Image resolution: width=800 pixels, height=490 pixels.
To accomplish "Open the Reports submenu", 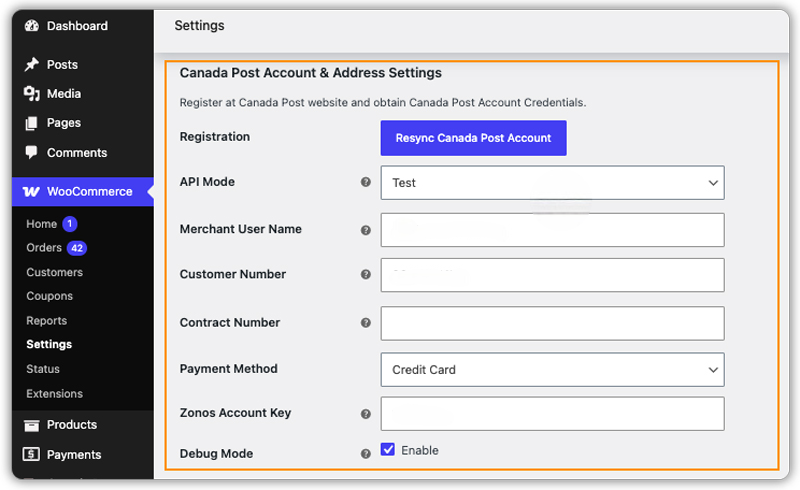I will pyautogui.click(x=46, y=321).
